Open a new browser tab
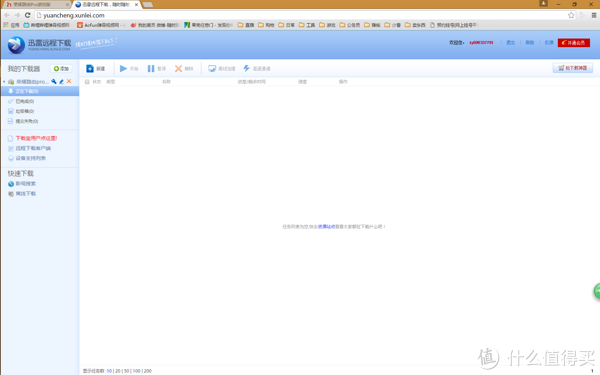Image resolution: width=600 pixels, height=375 pixels. (148, 5)
